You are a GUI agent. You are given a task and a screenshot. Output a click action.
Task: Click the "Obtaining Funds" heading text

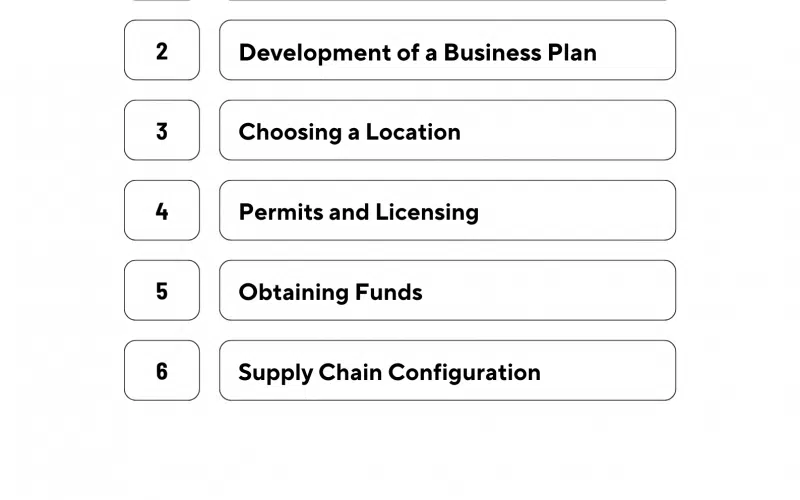[330, 292]
